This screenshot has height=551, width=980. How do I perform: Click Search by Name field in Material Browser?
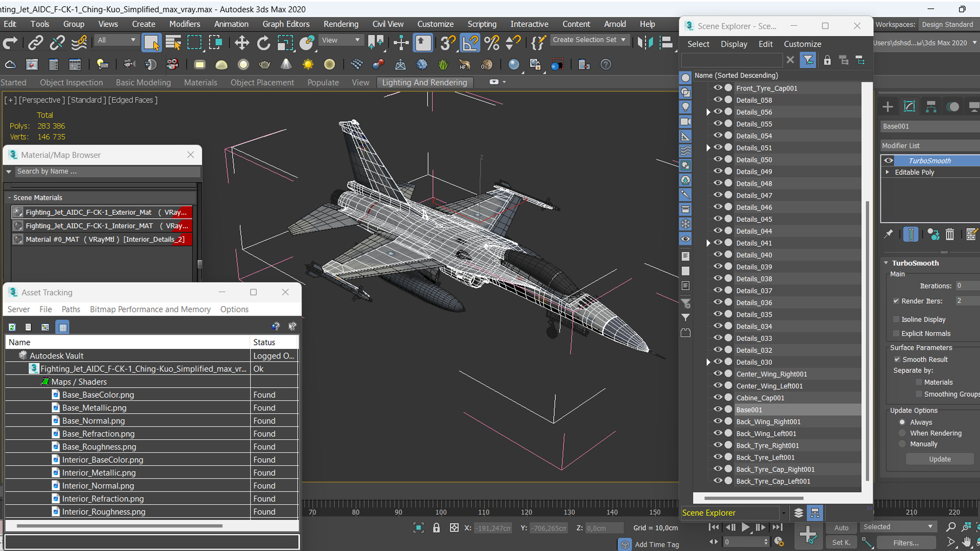coord(107,172)
